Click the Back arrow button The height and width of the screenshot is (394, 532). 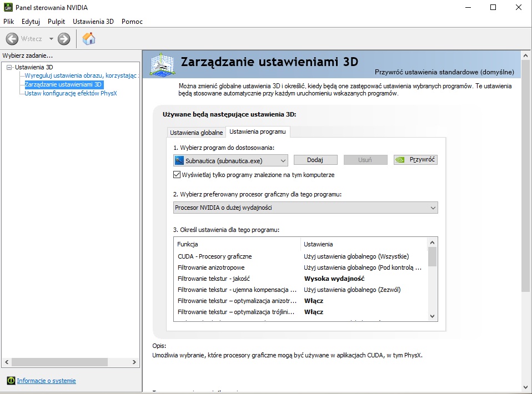pyautogui.click(x=12, y=39)
